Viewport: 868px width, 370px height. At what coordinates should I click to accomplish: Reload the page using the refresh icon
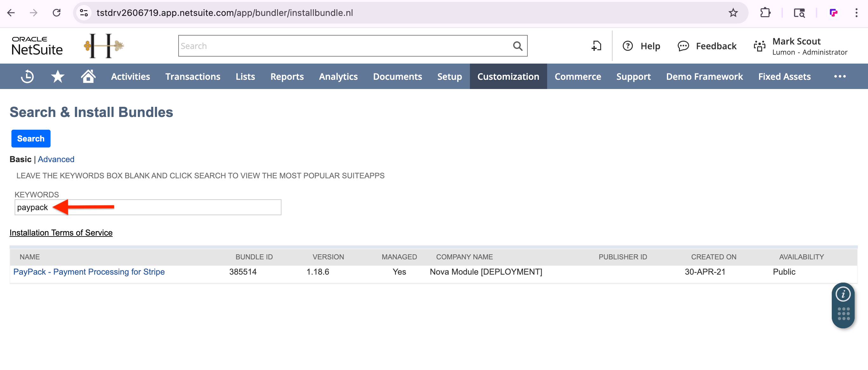[x=57, y=13]
